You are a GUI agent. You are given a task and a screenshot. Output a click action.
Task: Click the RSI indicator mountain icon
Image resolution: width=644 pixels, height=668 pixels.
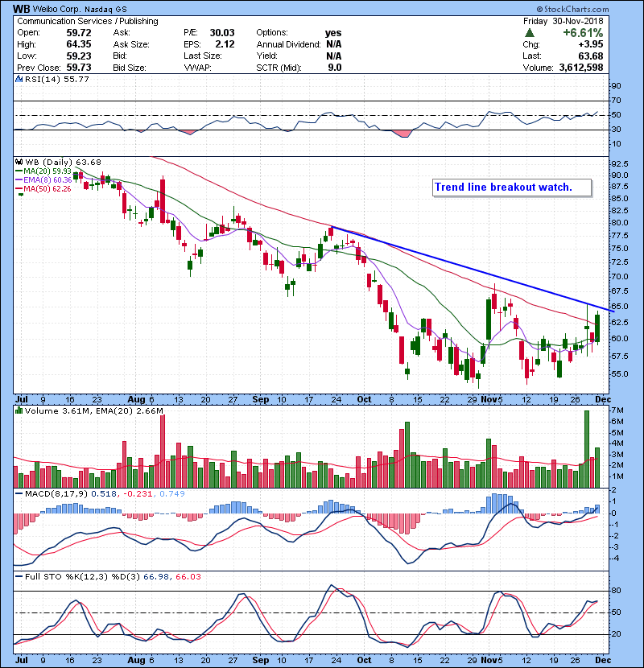pos(19,80)
